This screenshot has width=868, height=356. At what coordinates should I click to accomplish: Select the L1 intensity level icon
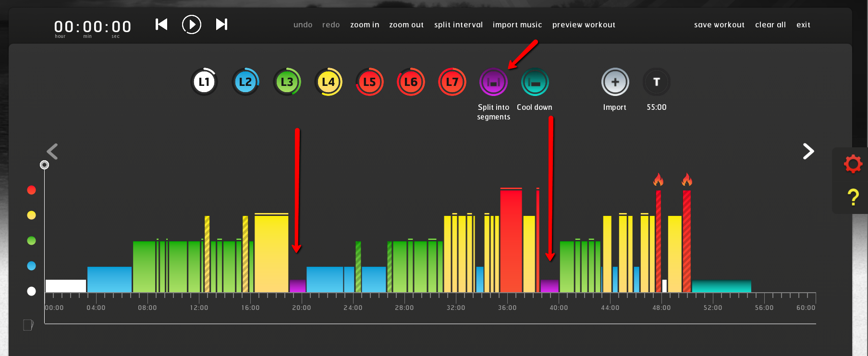[x=204, y=82]
